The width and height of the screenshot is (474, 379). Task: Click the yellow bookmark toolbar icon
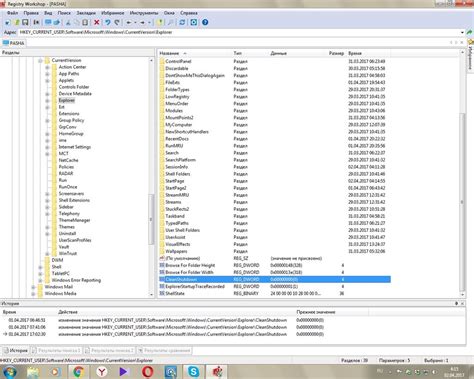[161, 22]
